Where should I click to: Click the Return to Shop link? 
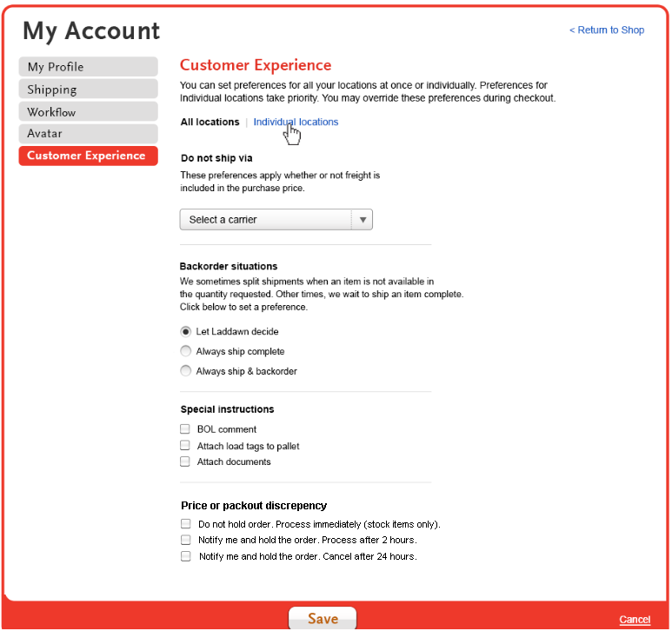[607, 30]
